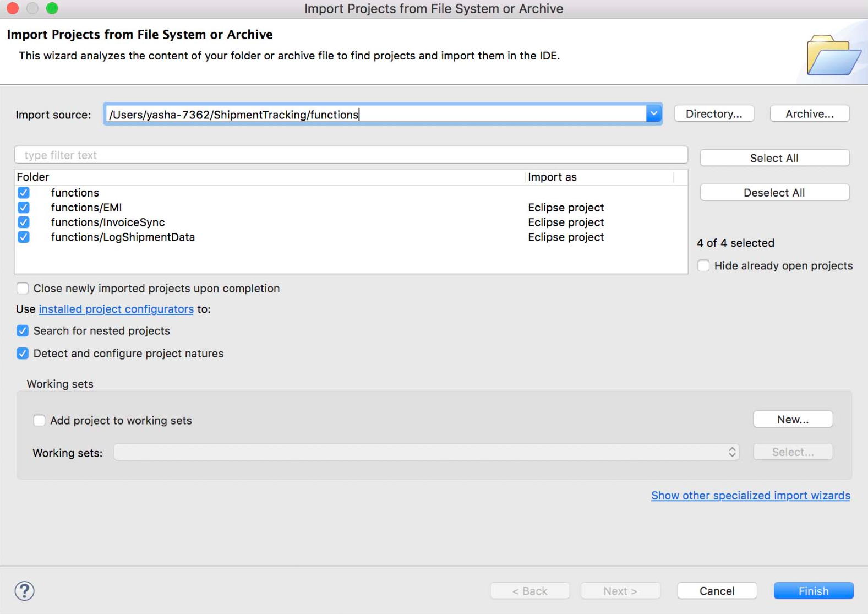Image resolution: width=868 pixels, height=614 pixels.
Task: Enable Add project to working sets
Action: coord(39,421)
